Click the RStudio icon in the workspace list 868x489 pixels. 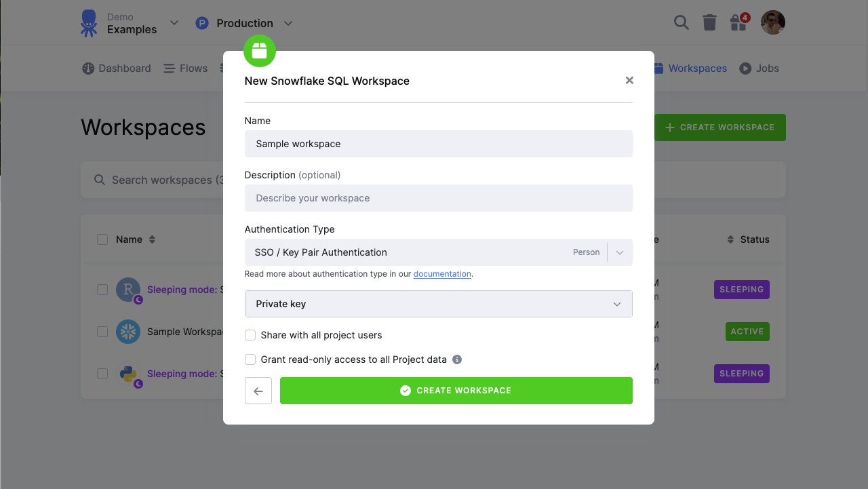(127, 289)
